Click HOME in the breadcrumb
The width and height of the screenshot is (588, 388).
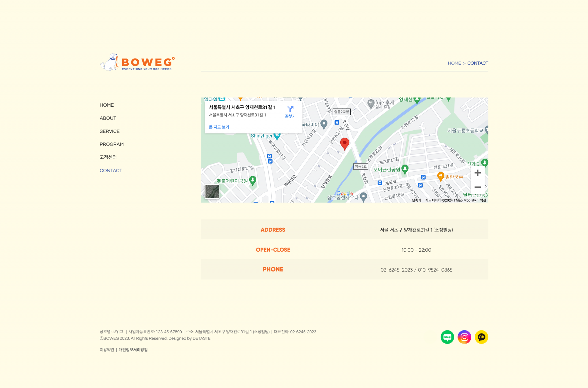coord(454,63)
